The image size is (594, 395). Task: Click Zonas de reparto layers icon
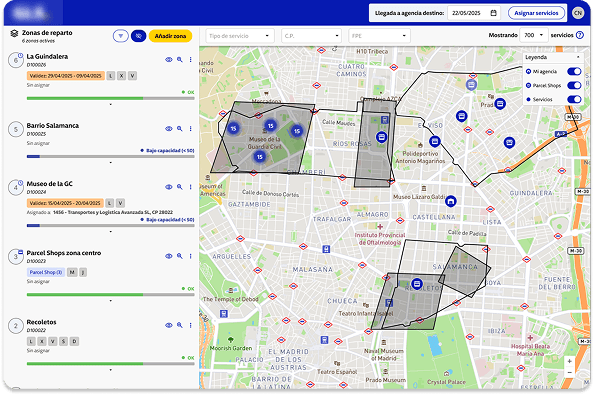14,34
